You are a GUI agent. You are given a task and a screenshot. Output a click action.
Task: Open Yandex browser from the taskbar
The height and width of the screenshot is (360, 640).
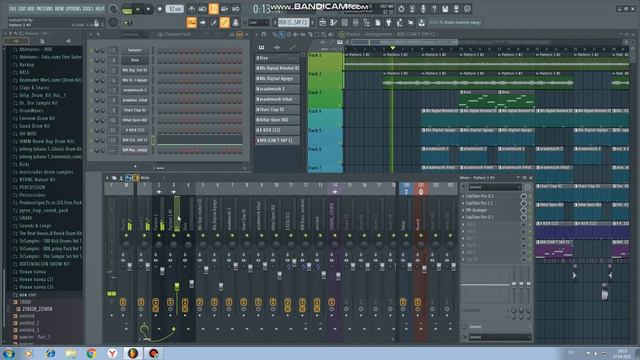tap(112, 353)
